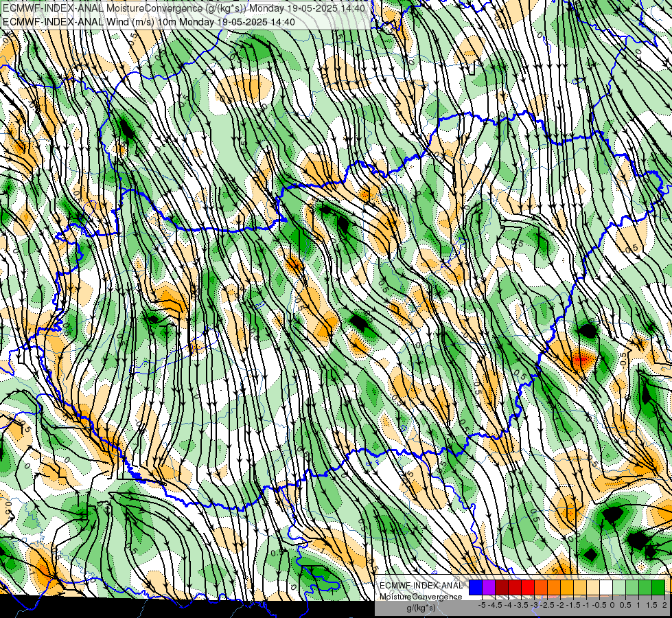Click the -5 legend tick label

pyautogui.click(x=482, y=605)
